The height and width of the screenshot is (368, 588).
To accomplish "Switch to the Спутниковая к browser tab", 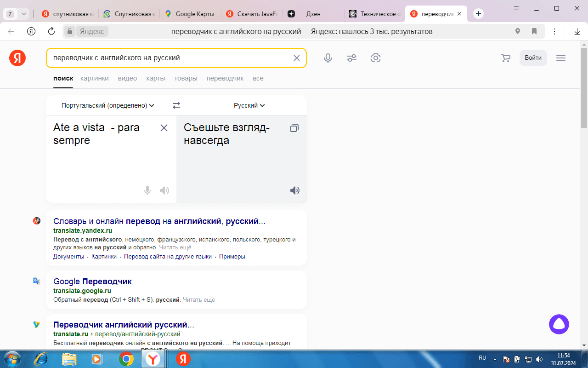I will pyautogui.click(x=129, y=14).
